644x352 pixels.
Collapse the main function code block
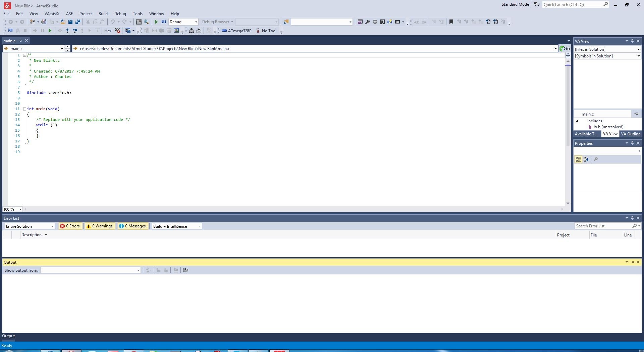tap(24, 109)
